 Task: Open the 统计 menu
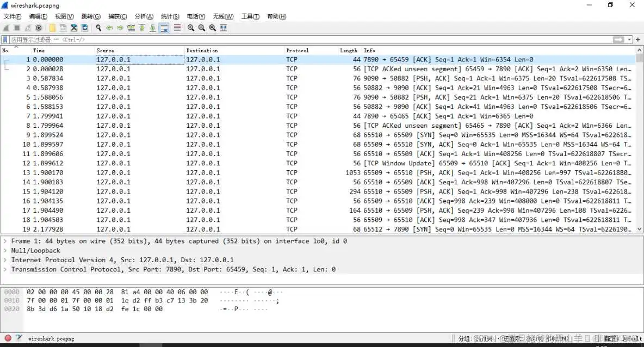[170, 16]
